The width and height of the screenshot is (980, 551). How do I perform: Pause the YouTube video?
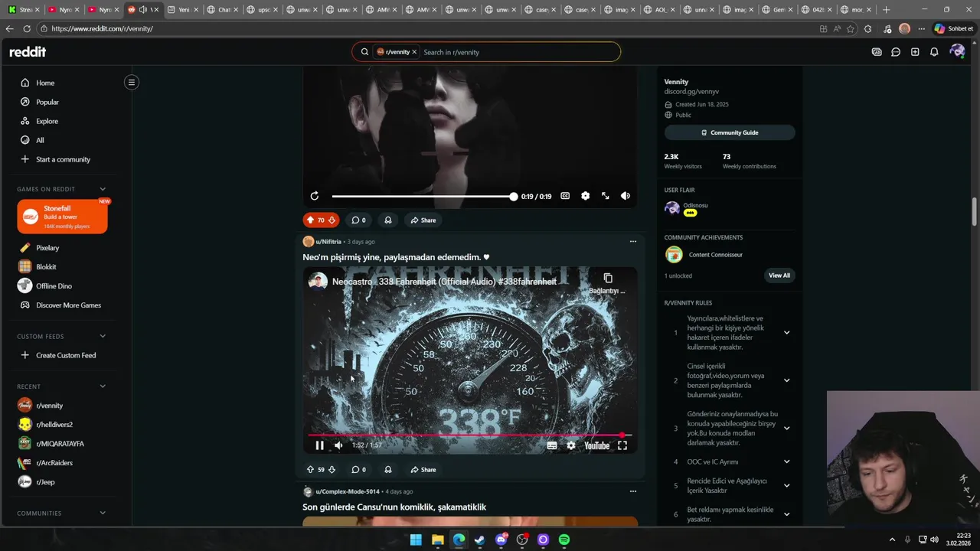tap(320, 445)
